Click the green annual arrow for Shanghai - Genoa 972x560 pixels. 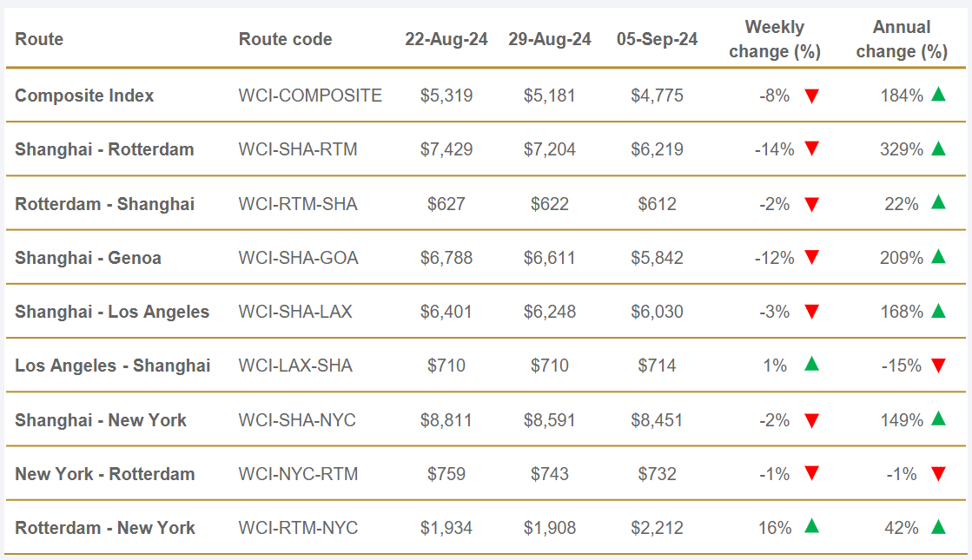click(938, 257)
